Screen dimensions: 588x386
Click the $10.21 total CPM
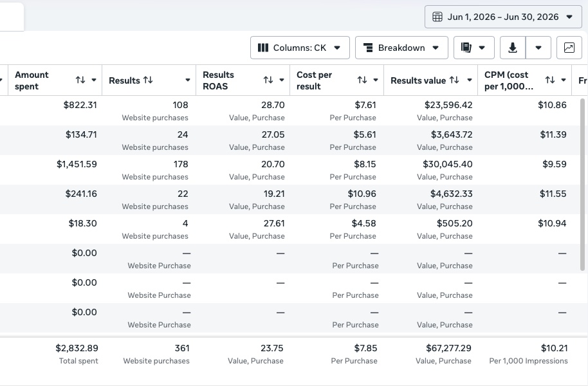pos(555,348)
